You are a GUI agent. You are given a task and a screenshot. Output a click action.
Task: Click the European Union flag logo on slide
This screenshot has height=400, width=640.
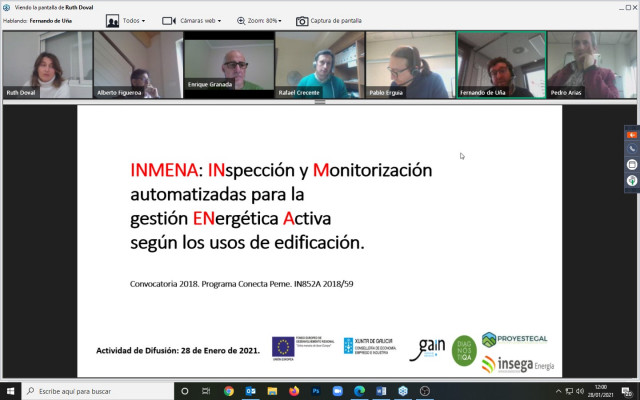click(283, 347)
